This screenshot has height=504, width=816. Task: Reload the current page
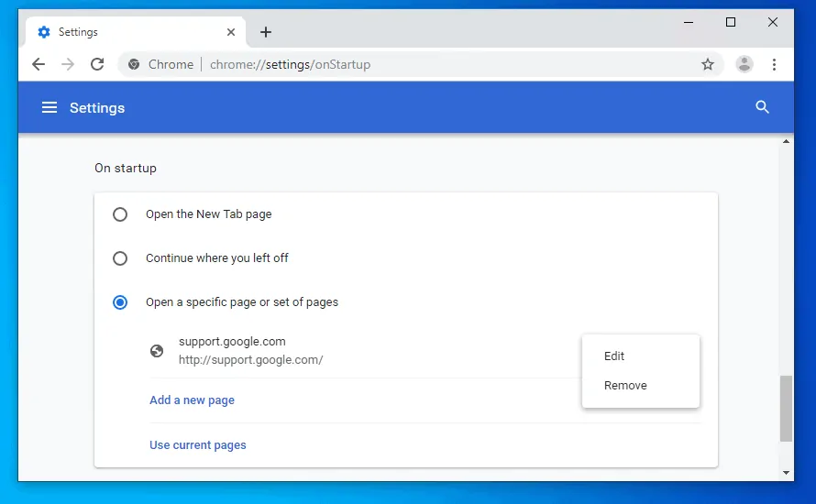click(x=97, y=64)
